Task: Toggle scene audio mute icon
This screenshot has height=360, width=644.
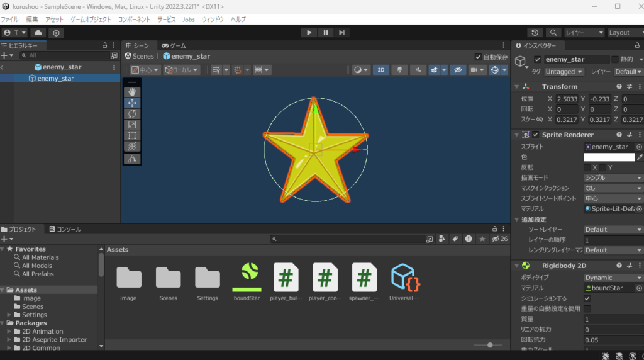Action: pyautogui.click(x=418, y=70)
